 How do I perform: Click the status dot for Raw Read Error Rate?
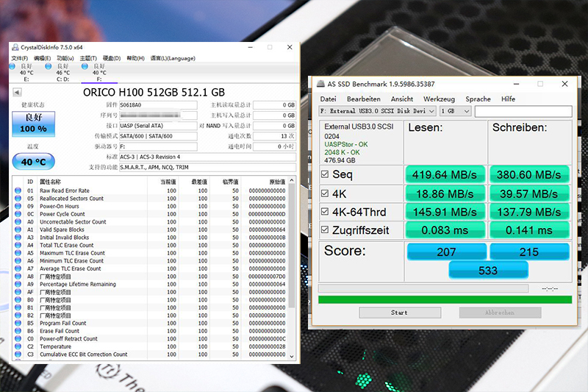click(x=18, y=190)
